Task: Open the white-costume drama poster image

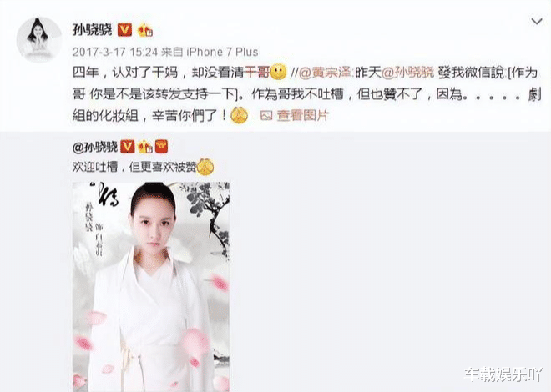Action: point(151,287)
